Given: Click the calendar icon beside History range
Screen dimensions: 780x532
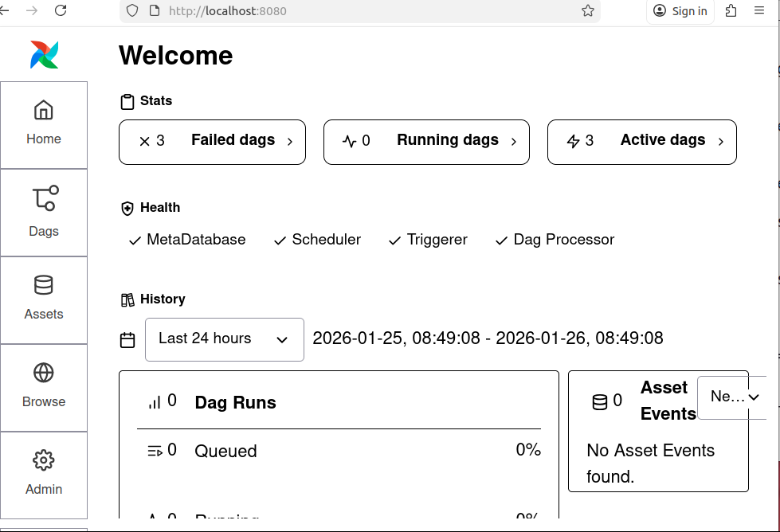Looking at the screenshot, I should pyautogui.click(x=127, y=340).
